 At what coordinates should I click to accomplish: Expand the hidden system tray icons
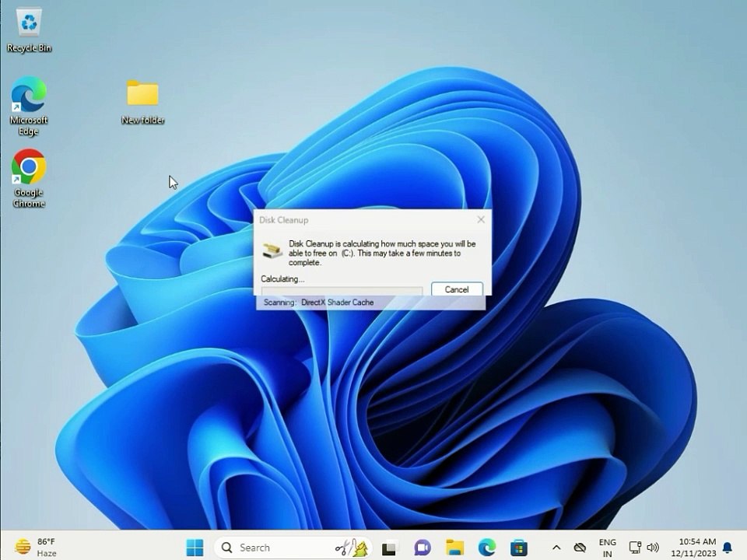pyautogui.click(x=556, y=548)
